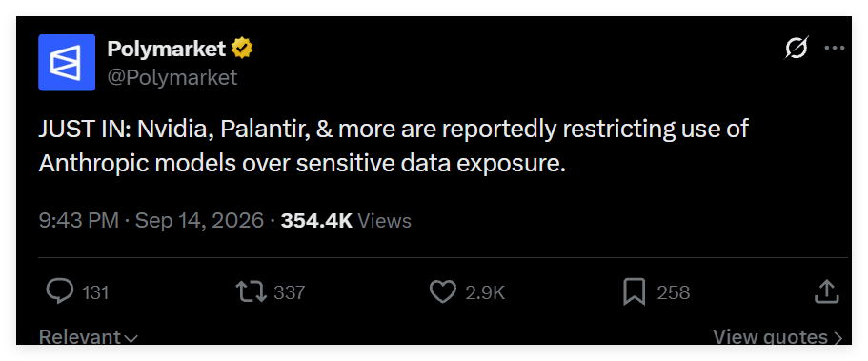This screenshot has width=868, height=361.
Task: Click the 337 reposts count
Action: [x=289, y=292]
